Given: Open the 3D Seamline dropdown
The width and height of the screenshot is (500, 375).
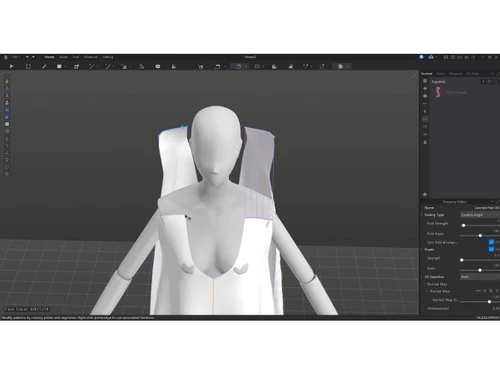Looking at the screenshot, I should point(480,277).
